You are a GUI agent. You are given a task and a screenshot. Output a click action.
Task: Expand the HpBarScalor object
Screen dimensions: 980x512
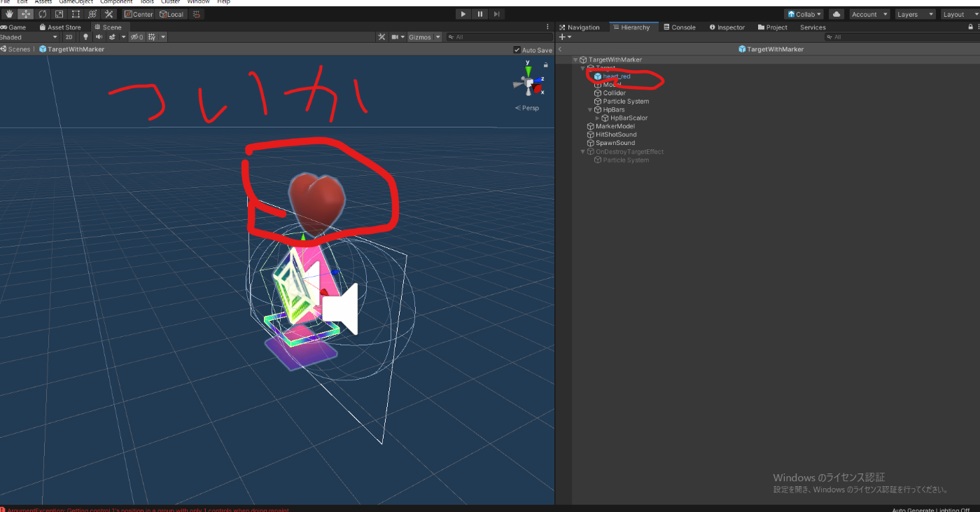click(x=597, y=118)
